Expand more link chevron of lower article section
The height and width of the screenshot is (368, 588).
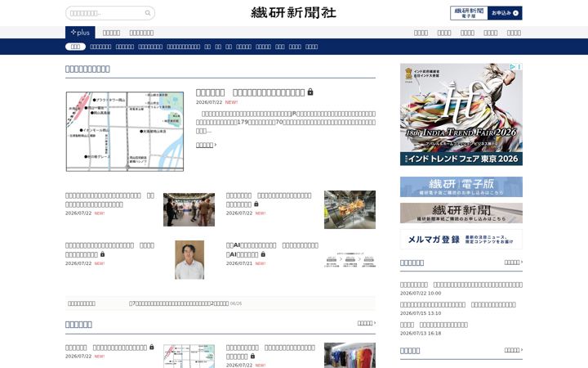click(x=375, y=323)
